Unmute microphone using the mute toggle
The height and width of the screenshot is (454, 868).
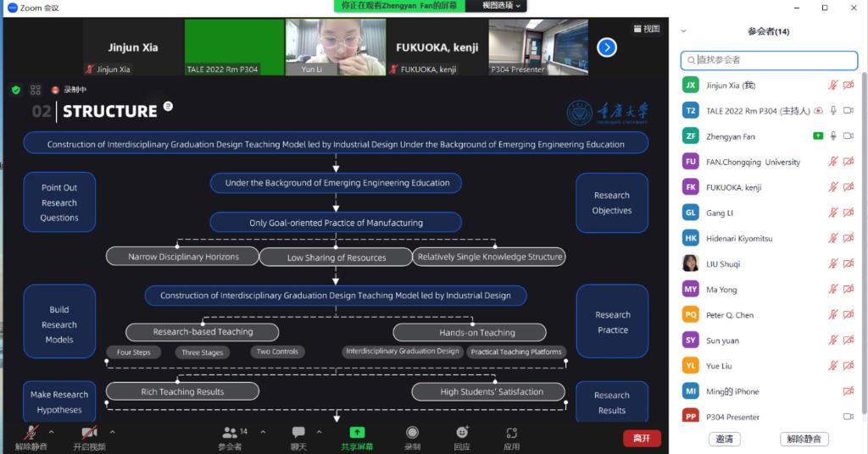pos(31,433)
